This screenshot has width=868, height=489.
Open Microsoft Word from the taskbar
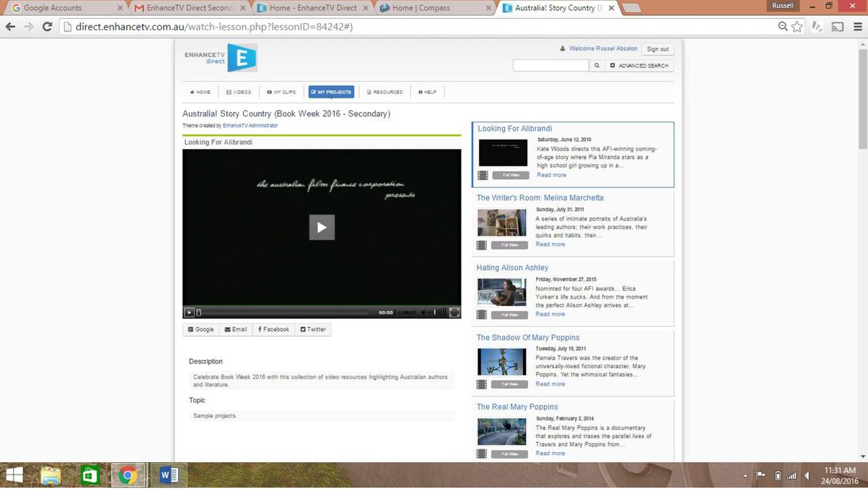pos(169,475)
